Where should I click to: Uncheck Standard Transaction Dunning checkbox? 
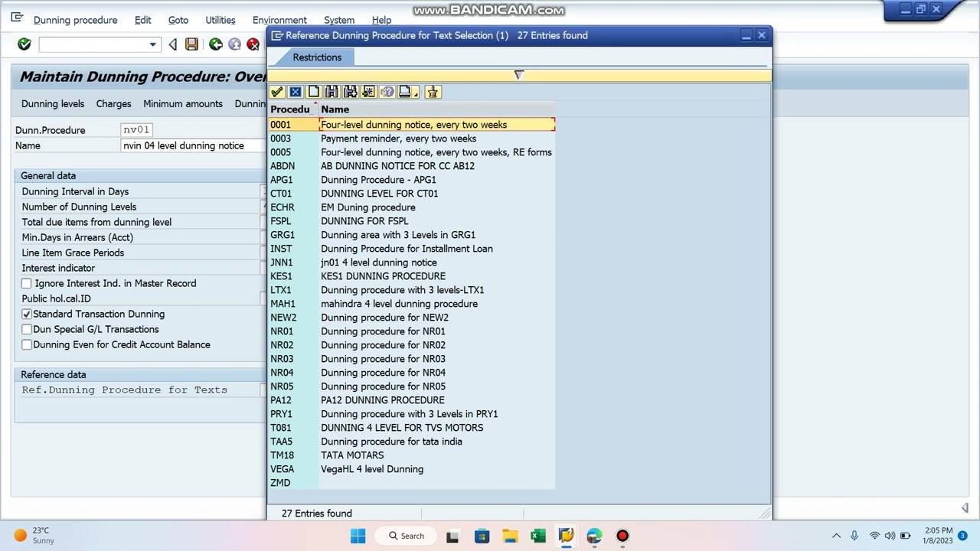coord(27,314)
